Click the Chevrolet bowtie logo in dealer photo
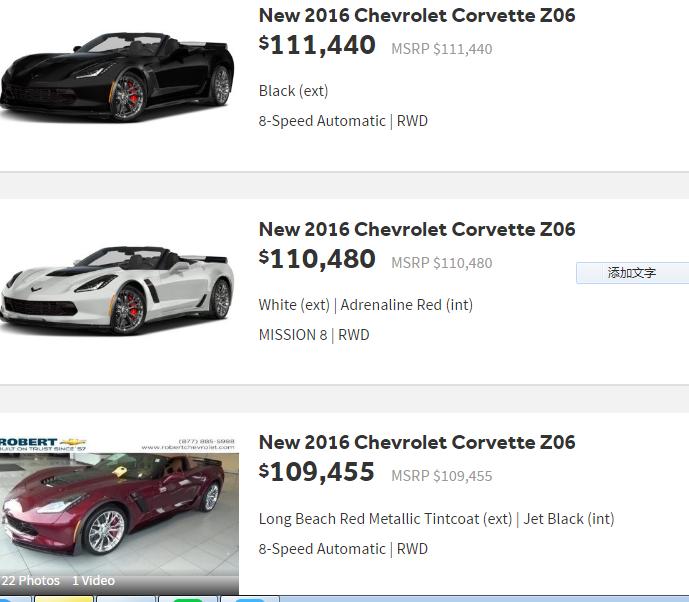Viewport: 689px width, 602px height. click(72, 442)
